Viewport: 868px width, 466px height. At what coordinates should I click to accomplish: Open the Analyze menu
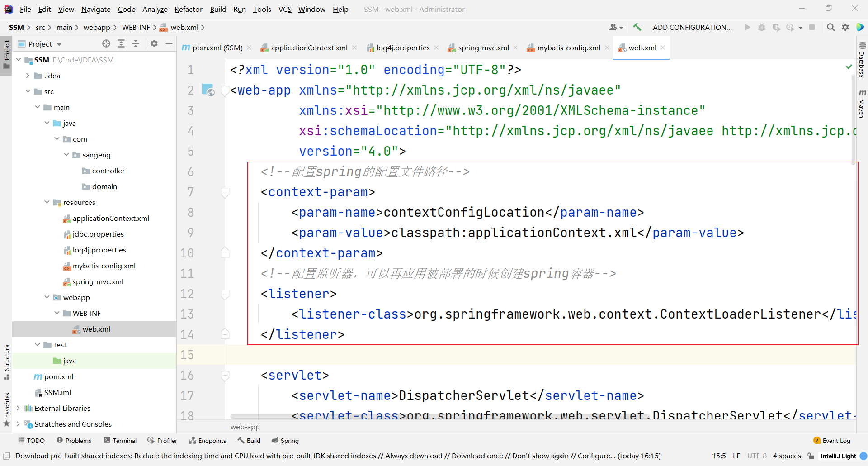pos(155,9)
